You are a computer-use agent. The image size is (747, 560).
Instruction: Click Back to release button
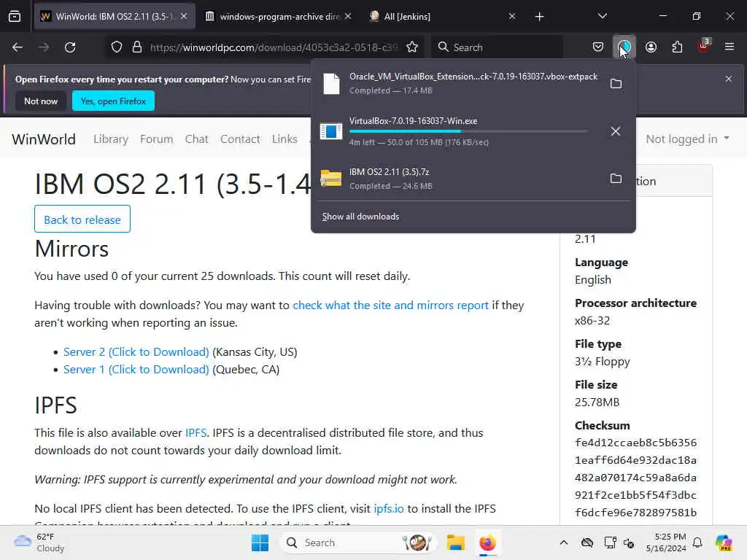(x=82, y=219)
